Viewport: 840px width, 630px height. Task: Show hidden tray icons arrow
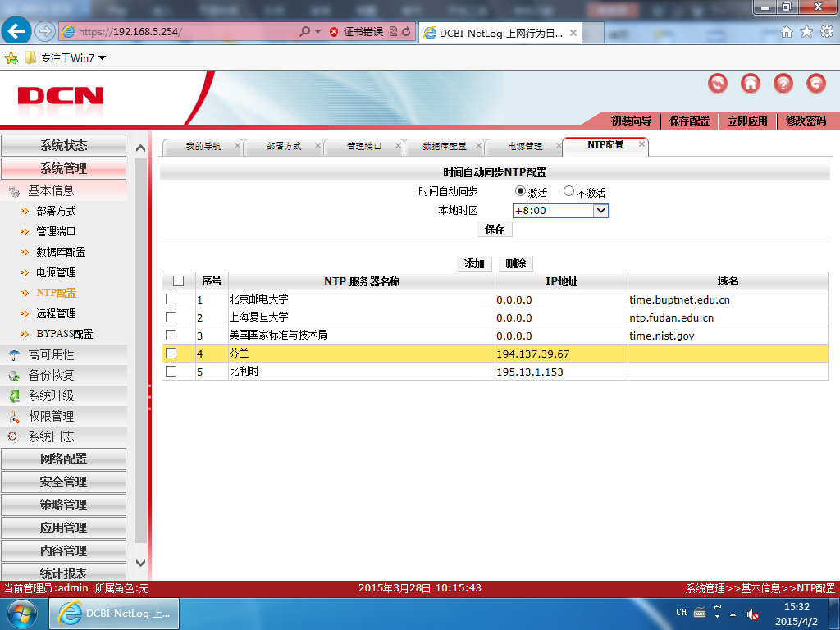point(733,614)
